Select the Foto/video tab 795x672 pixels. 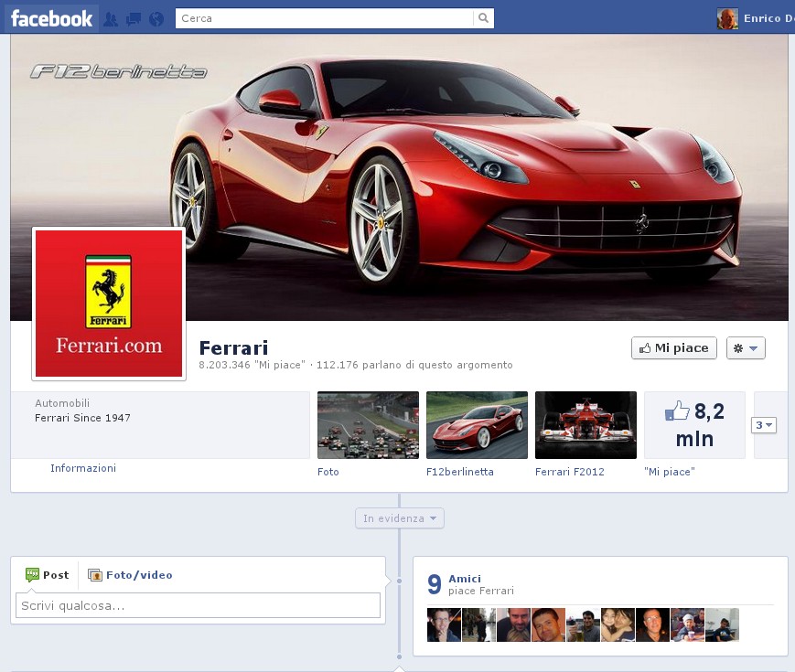[x=130, y=575]
